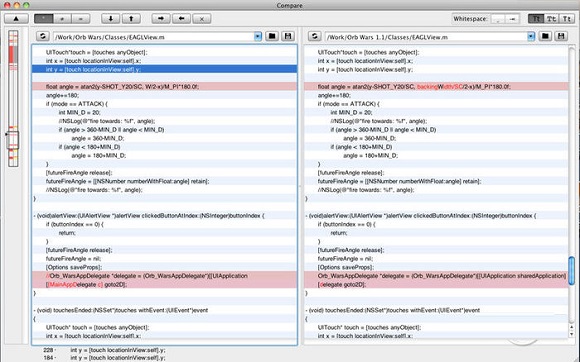Viewport: 580px width, 362px height.
Task: Click the difference overview map strip
Action: (13, 98)
